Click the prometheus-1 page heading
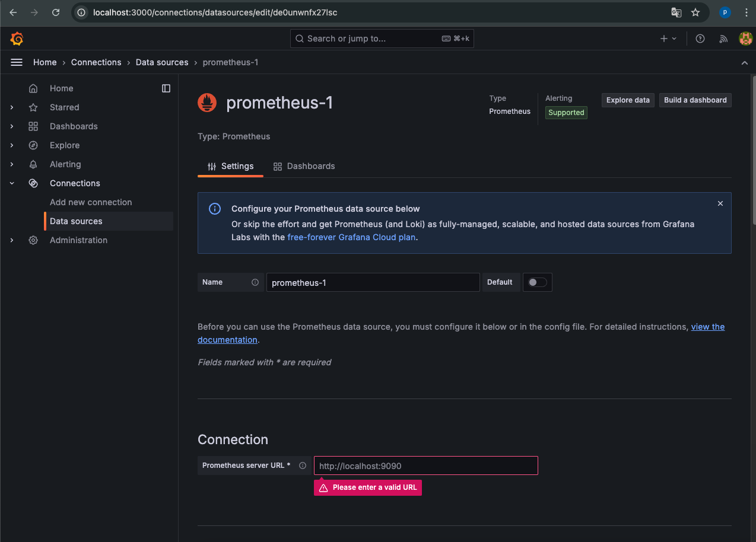This screenshot has height=542, width=756. click(279, 103)
